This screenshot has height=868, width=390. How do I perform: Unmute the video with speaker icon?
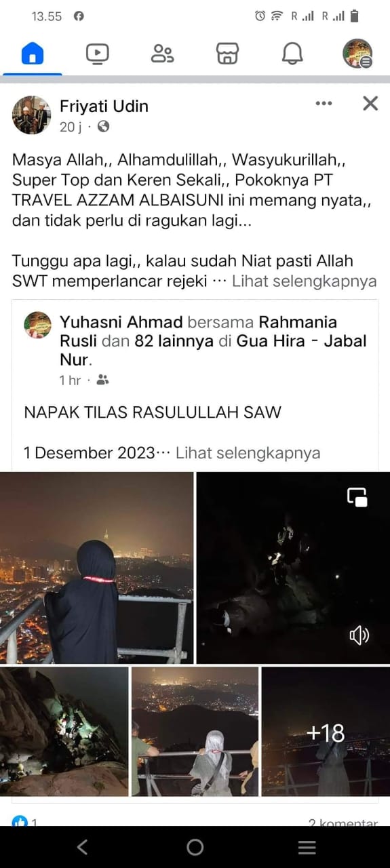pos(359,635)
